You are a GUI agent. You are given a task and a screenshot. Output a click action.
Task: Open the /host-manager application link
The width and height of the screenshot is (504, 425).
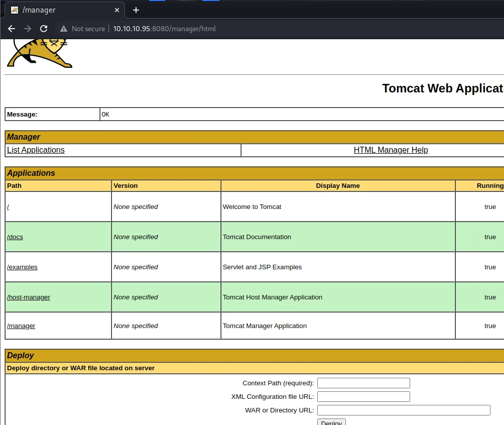[29, 297]
